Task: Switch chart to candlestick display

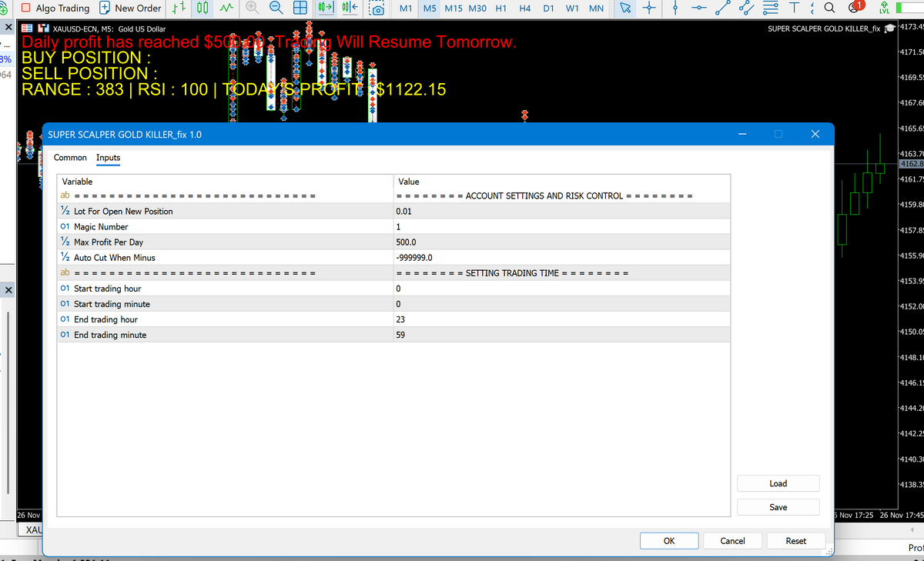Action: click(x=201, y=8)
